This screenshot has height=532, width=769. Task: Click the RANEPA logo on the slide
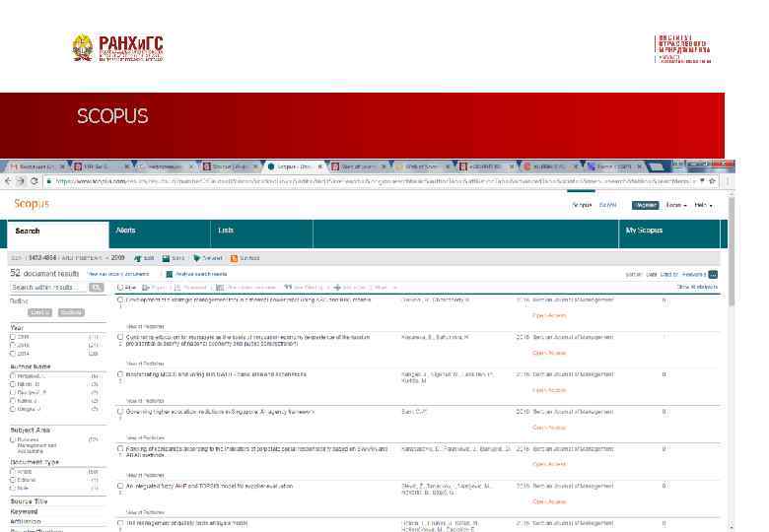click(x=118, y=48)
